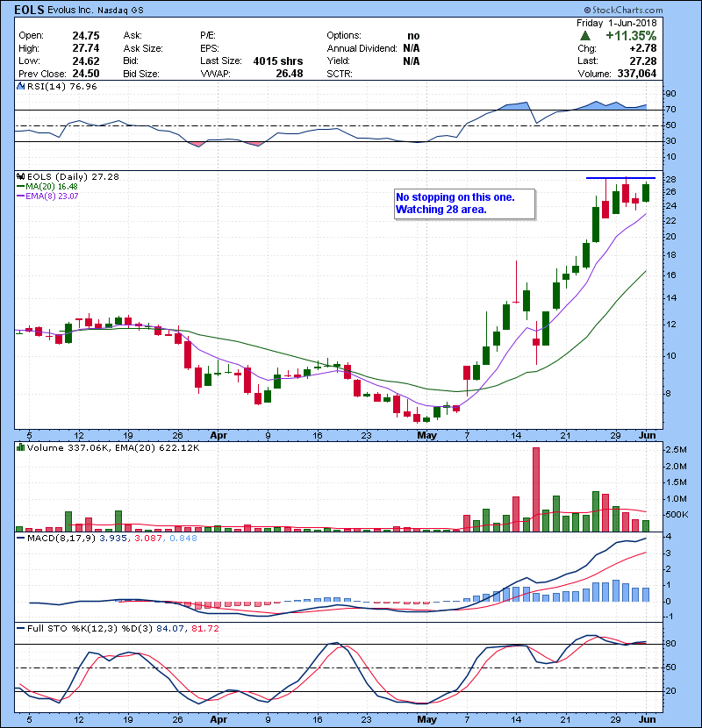Click the volume bars icon beside Volume label
Viewport: 702px width, 728px height.
pos(20,447)
